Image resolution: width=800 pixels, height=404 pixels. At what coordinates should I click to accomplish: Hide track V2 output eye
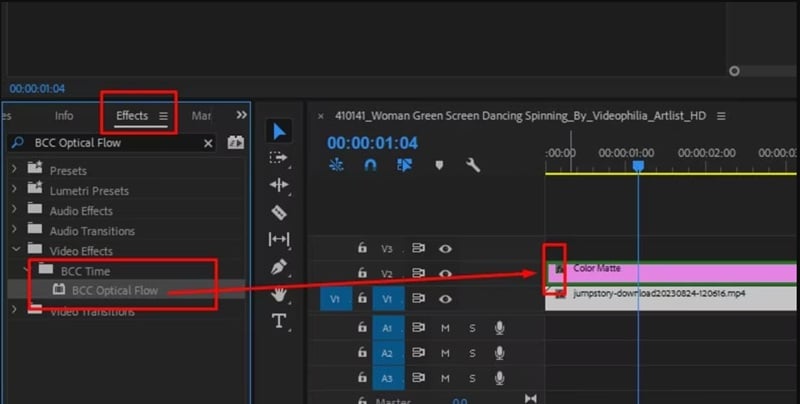click(445, 273)
